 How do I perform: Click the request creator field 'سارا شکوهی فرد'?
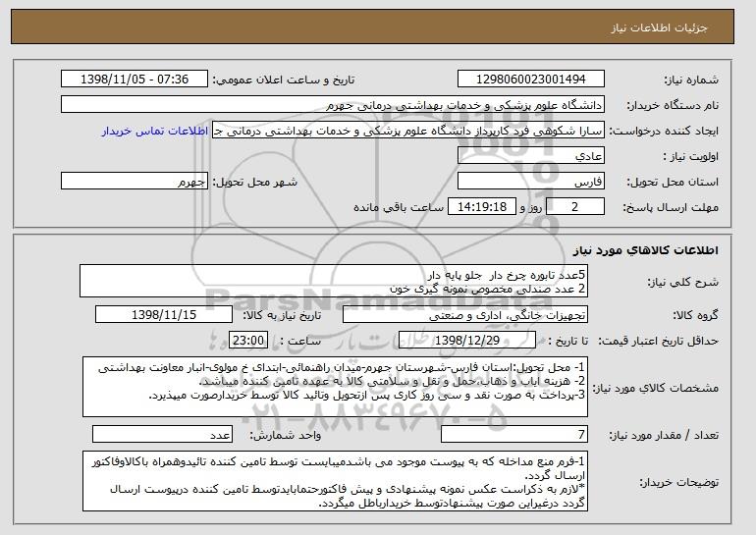click(x=408, y=131)
